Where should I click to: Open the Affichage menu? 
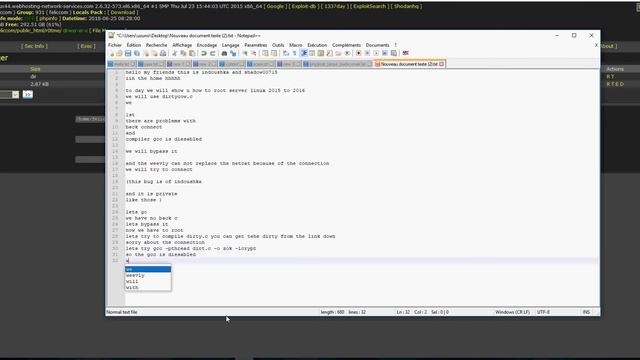[182, 45]
